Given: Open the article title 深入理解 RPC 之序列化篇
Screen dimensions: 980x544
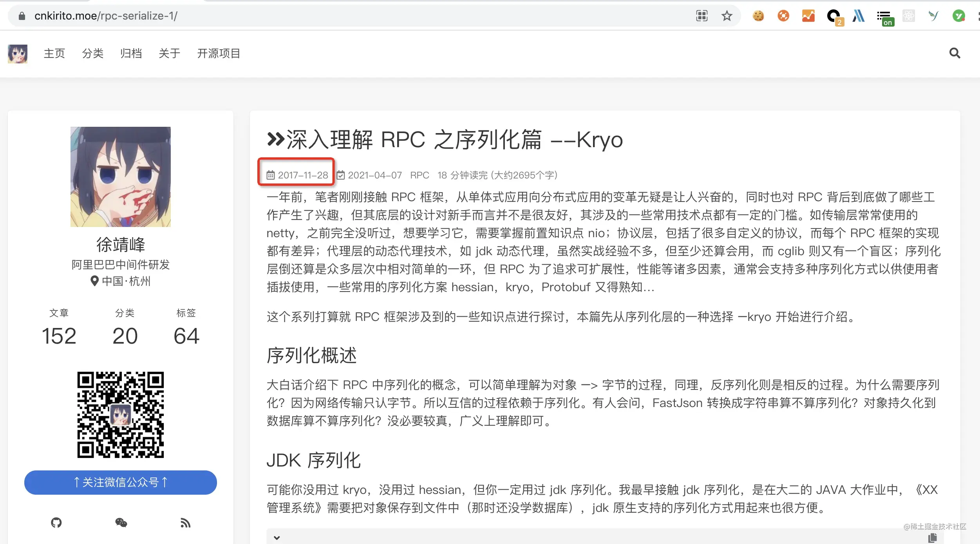Looking at the screenshot, I should (x=445, y=140).
